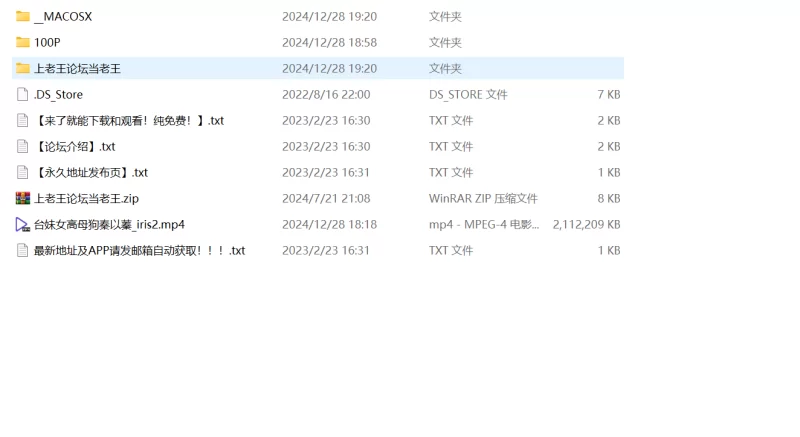Screen dimensions: 800x437
Task: Click the type TXT 文件 in the 最新地址及APP row
Action: point(451,250)
